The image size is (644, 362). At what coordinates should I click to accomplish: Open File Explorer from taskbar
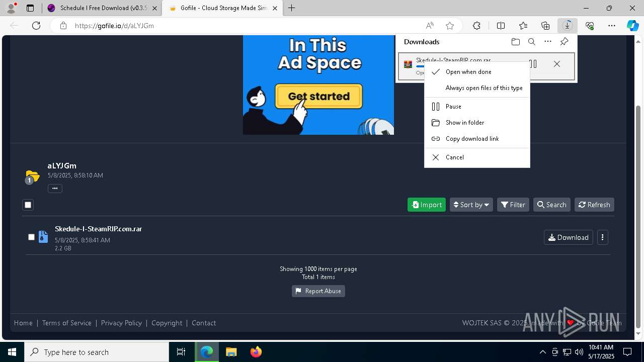tap(231, 352)
